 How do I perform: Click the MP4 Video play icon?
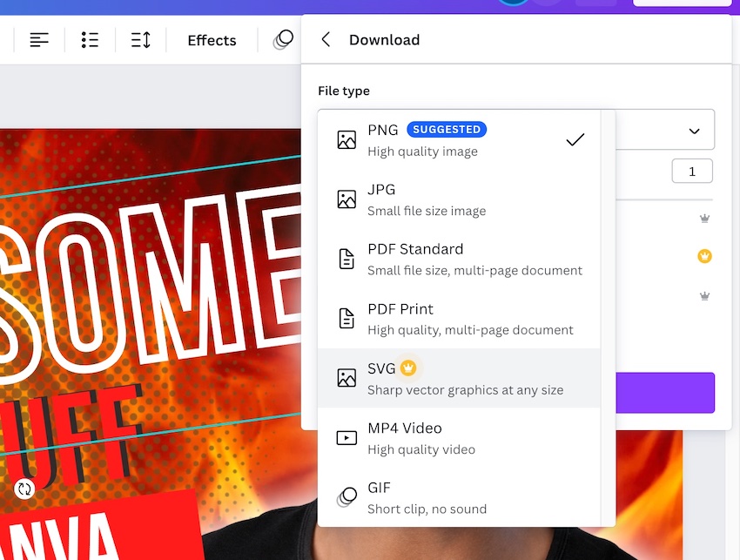[x=346, y=438]
